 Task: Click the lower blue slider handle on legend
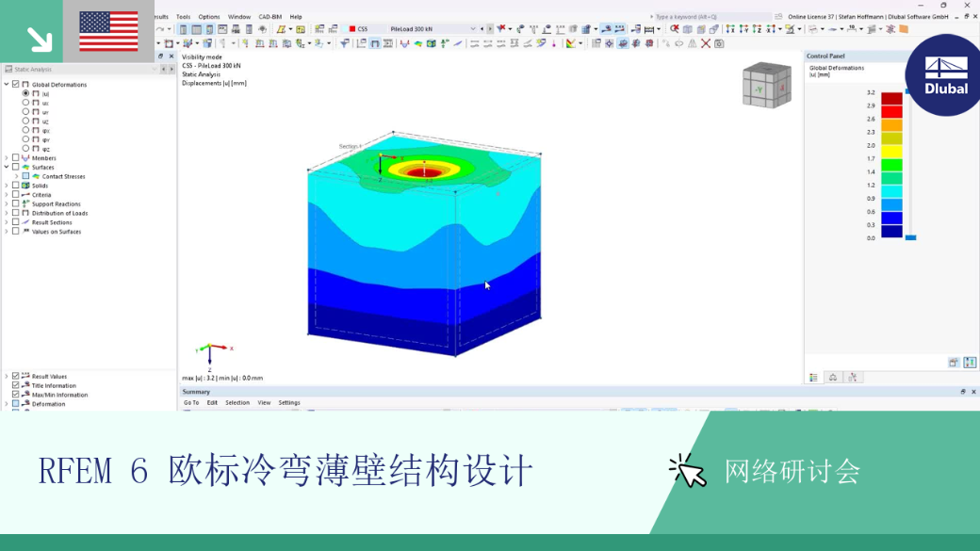910,237
